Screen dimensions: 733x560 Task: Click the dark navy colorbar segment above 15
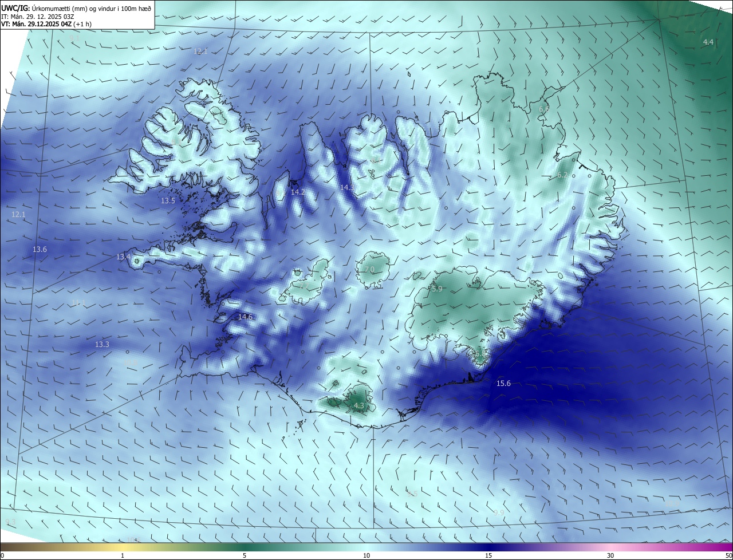coord(490,547)
